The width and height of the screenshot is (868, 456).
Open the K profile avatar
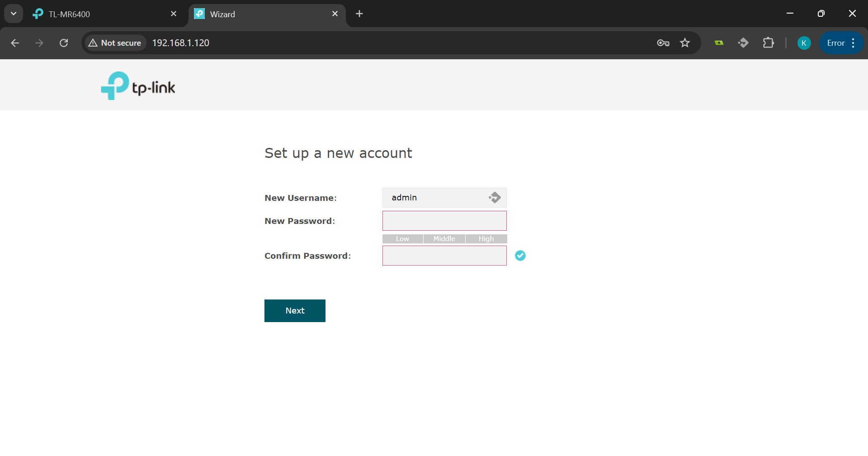[804, 43]
